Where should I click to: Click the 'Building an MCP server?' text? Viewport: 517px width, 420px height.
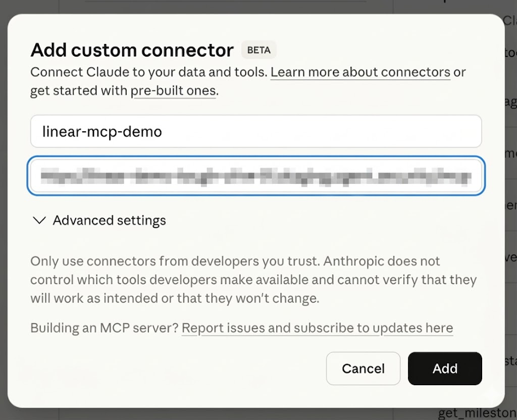[x=104, y=328]
